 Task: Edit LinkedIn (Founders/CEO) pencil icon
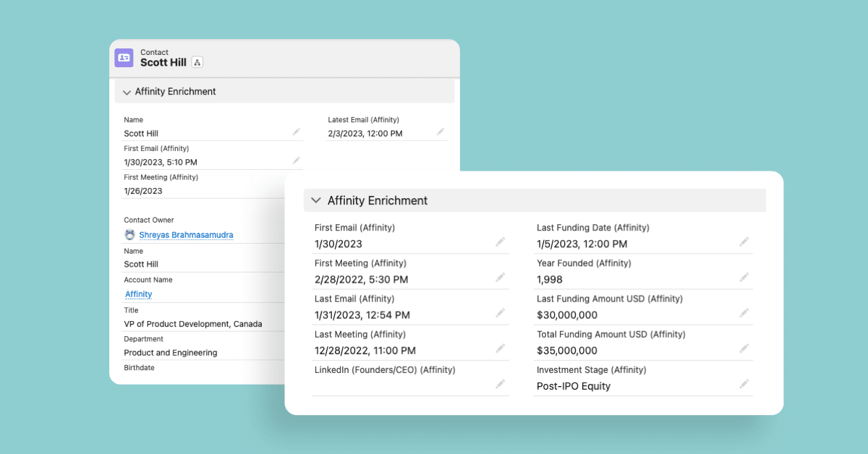pos(500,384)
